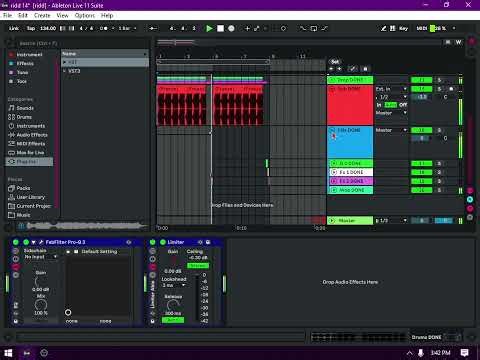
Task: Toggle the metronome in the control bar
Action: (103, 29)
